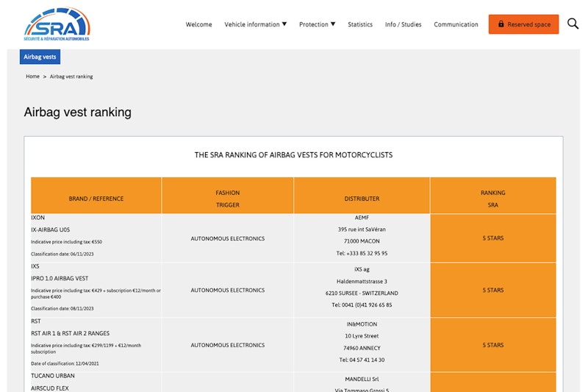The image size is (588, 392).
Task: Click Haldenmattstrasse 3 address line
Action: 362,282
